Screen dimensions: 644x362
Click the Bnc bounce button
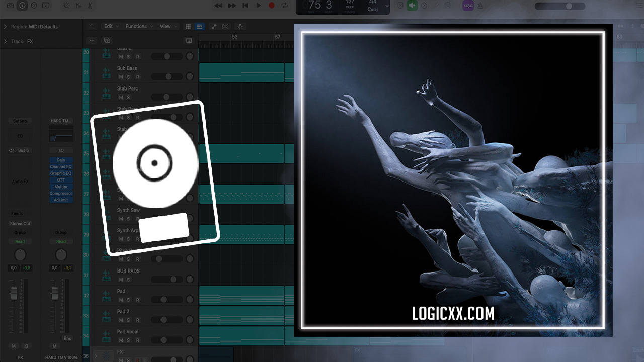click(67, 338)
